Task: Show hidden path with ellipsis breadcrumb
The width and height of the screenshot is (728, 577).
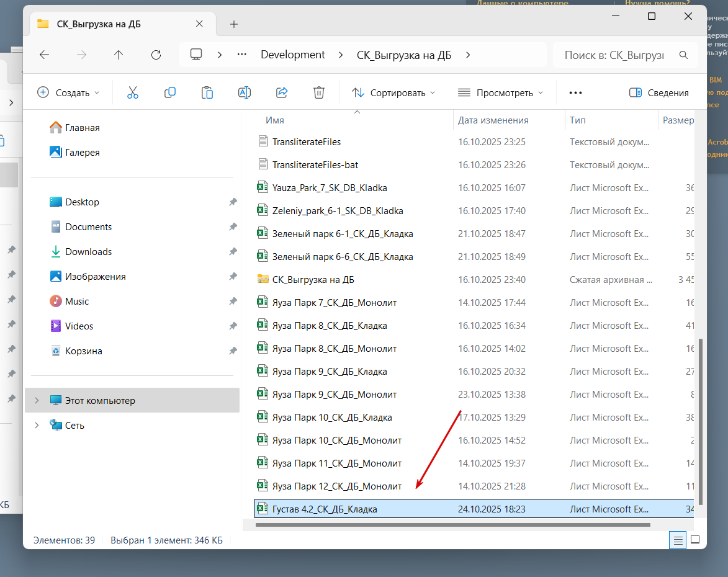Action: (242, 55)
